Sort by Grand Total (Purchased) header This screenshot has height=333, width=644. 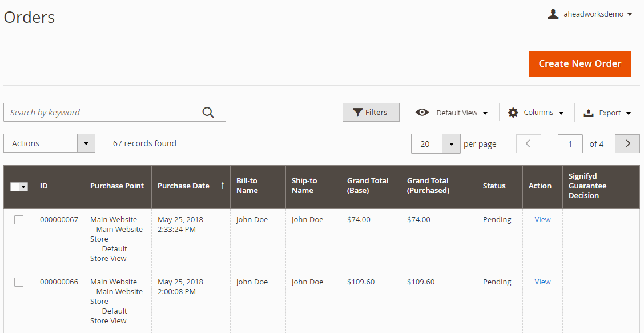coord(439,187)
